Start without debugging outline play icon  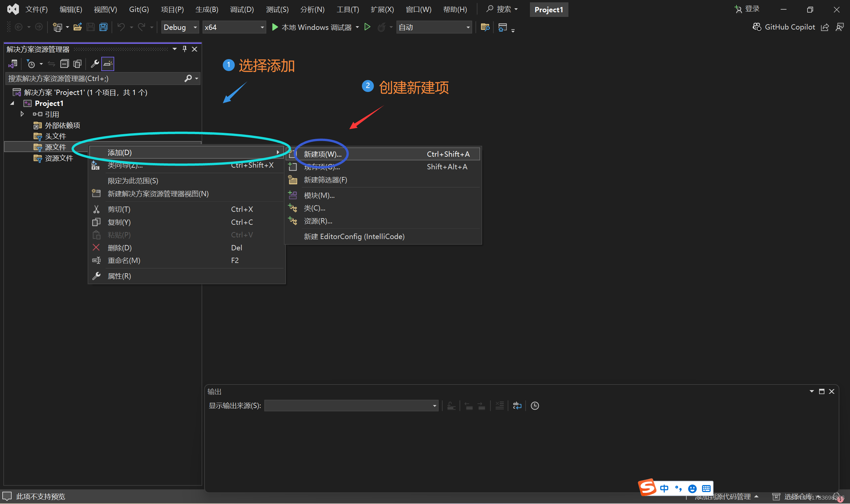[x=367, y=27]
